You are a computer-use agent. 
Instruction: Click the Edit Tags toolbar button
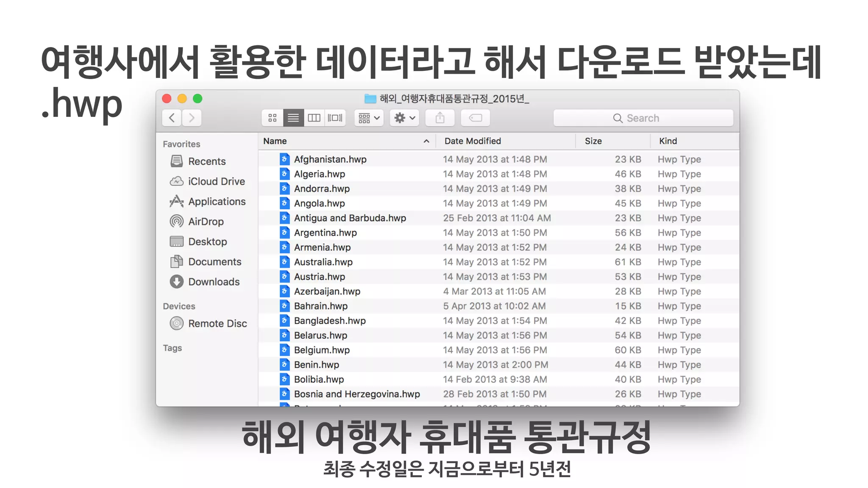click(476, 118)
